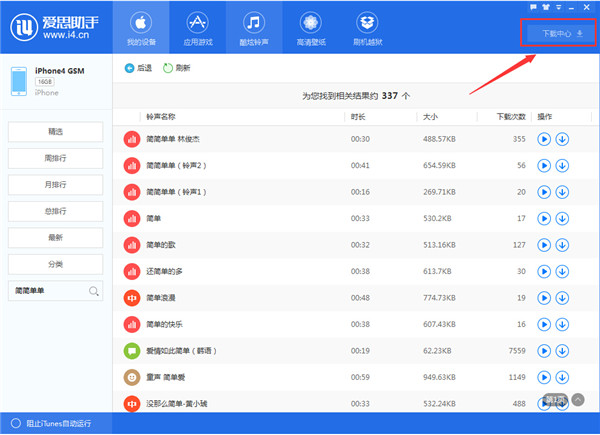The height and width of the screenshot is (435, 600).
Task: Play ringtone 简单的快乐
Action: [x=544, y=324]
